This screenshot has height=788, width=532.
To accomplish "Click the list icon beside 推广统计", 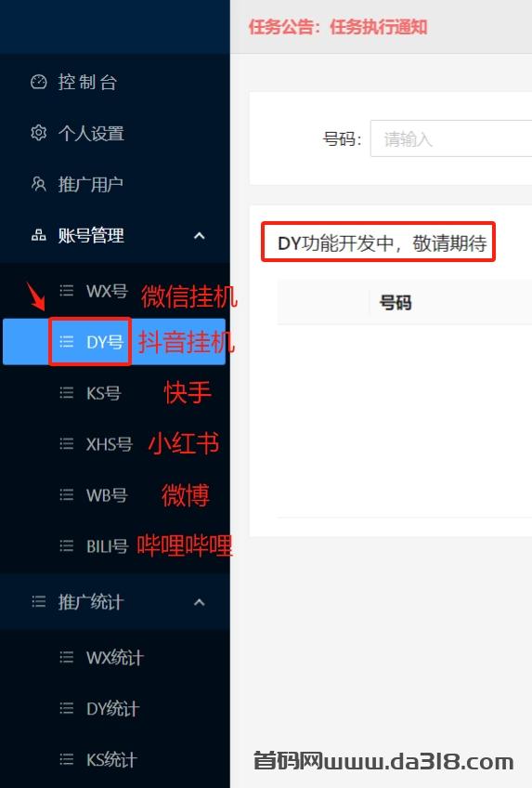I will point(39,601).
